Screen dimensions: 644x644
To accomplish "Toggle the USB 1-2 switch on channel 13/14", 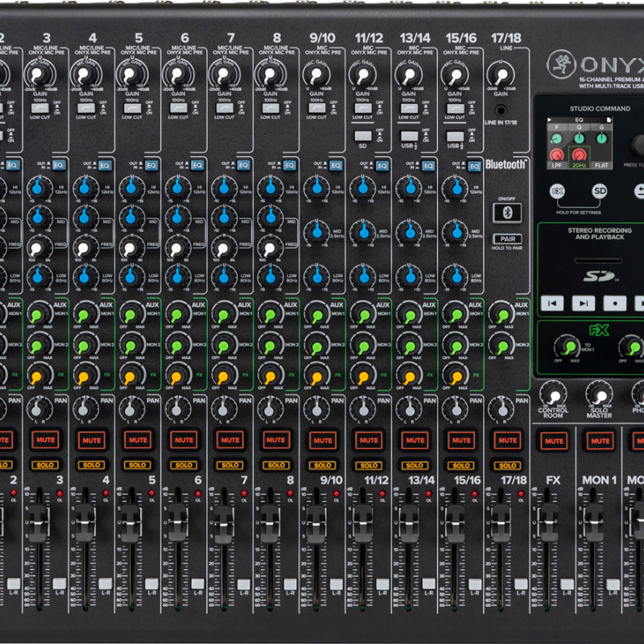I will (x=409, y=135).
